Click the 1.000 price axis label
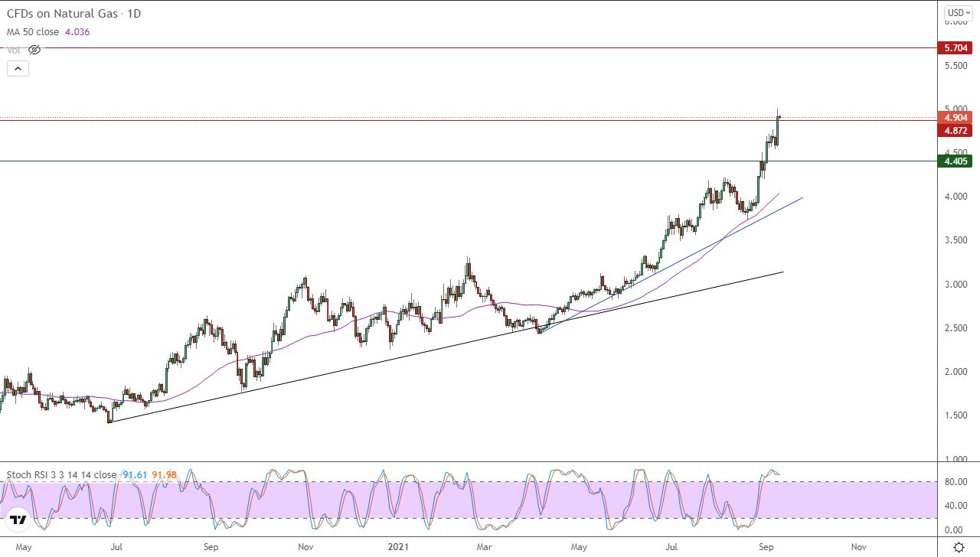Viewport: 980px width, 557px height. click(956, 459)
